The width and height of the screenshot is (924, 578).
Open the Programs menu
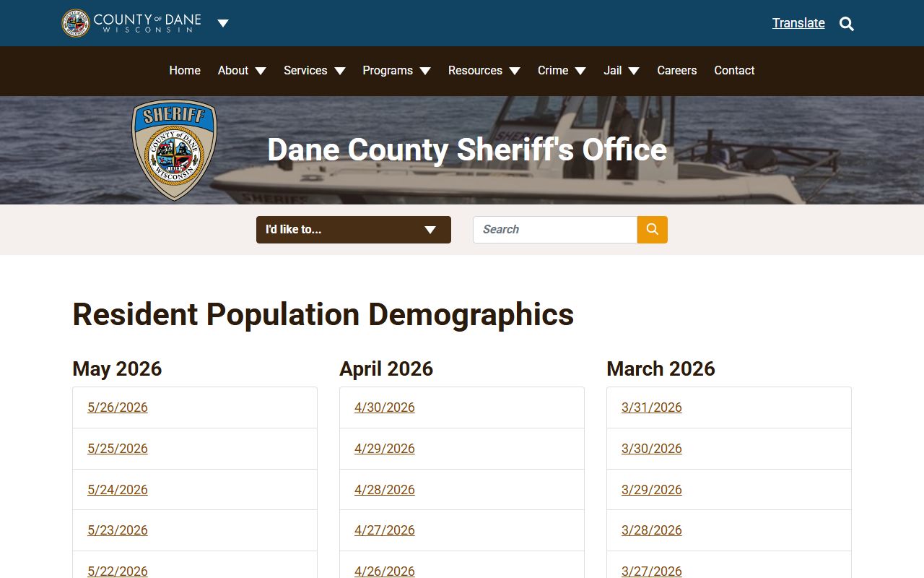396,70
